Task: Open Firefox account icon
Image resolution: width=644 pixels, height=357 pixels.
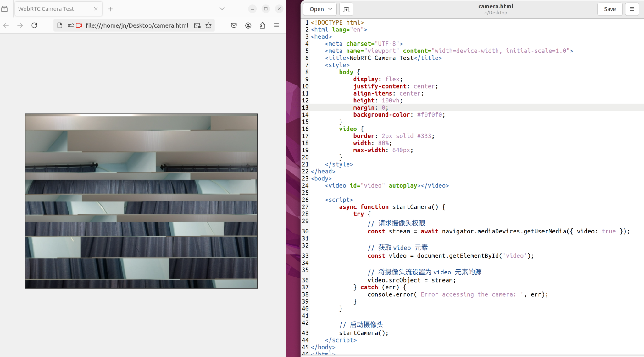Action: pos(248,25)
